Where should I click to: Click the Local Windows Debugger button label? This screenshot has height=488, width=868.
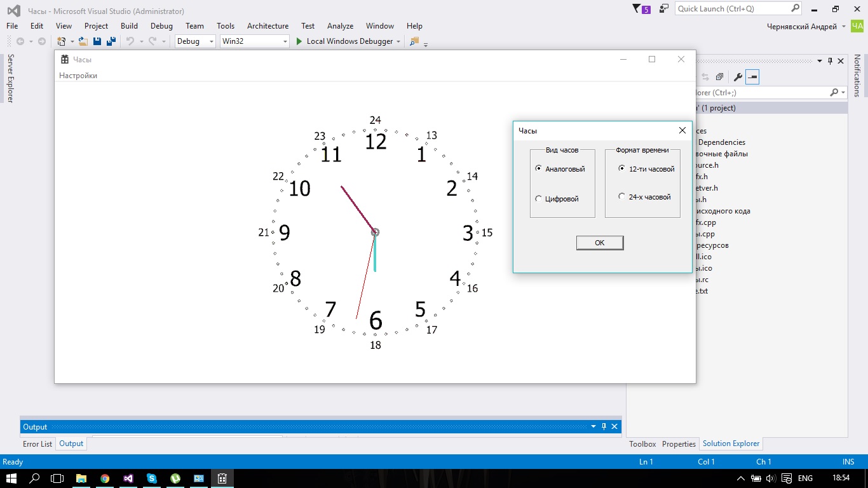tap(350, 41)
